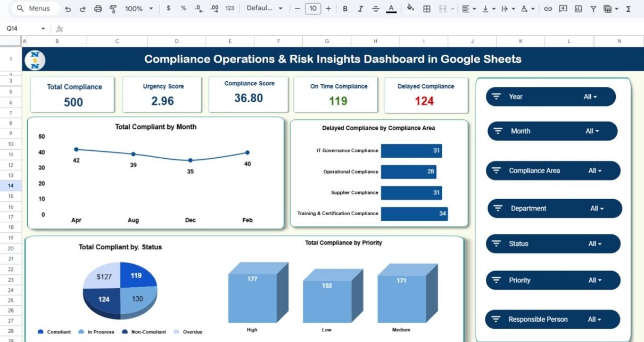
Task: Apply strikethrough formatting
Action: (x=376, y=9)
